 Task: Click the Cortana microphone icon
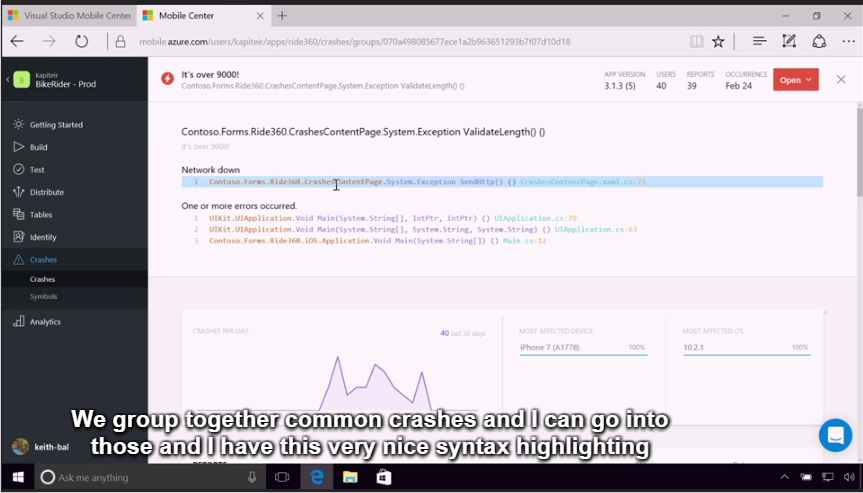coord(252,477)
